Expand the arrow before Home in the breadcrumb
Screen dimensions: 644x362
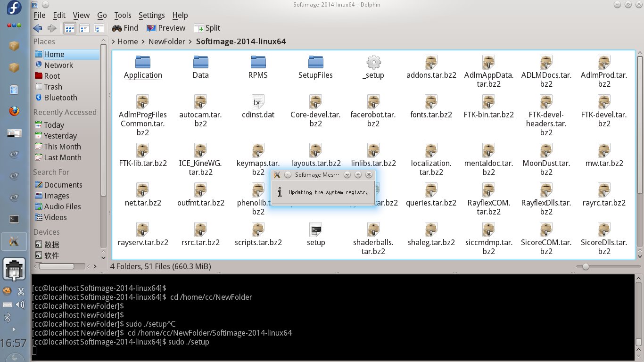click(x=114, y=41)
